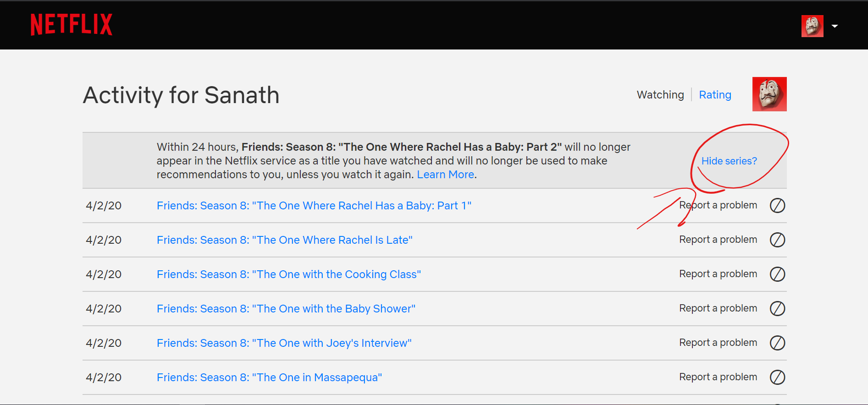Expand the account dropdown arrow
Viewport: 868px width, 405px height.
pos(835,26)
